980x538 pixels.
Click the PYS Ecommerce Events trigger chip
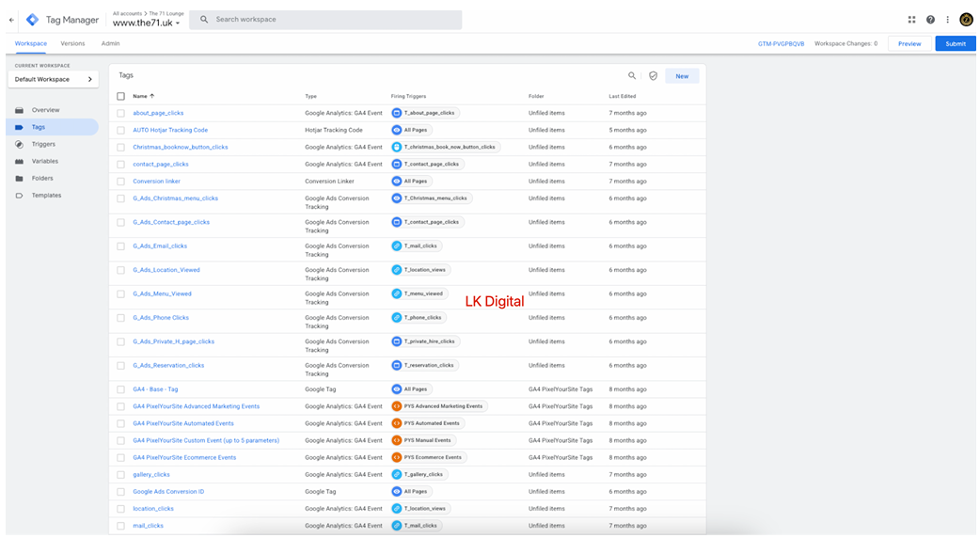click(429, 457)
